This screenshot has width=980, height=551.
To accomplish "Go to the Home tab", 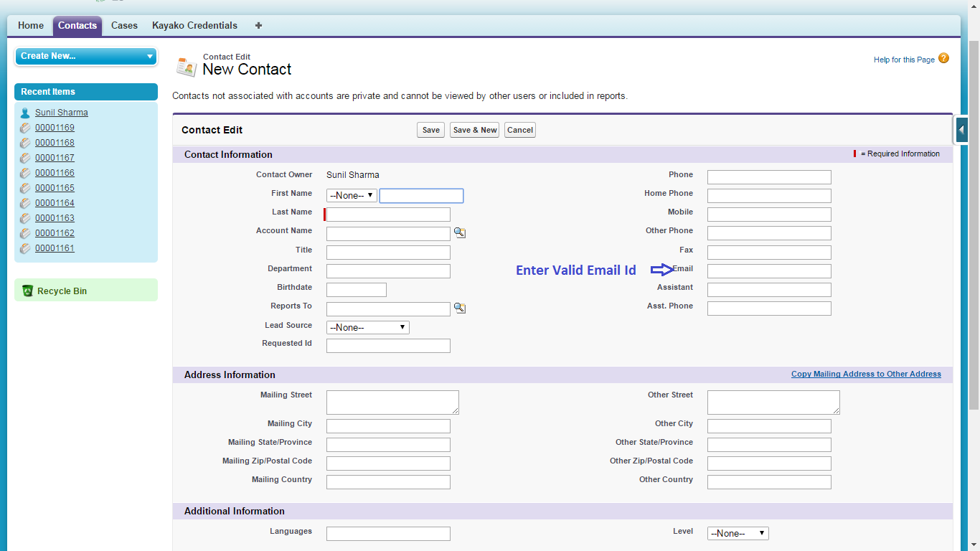I will (31, 26).
